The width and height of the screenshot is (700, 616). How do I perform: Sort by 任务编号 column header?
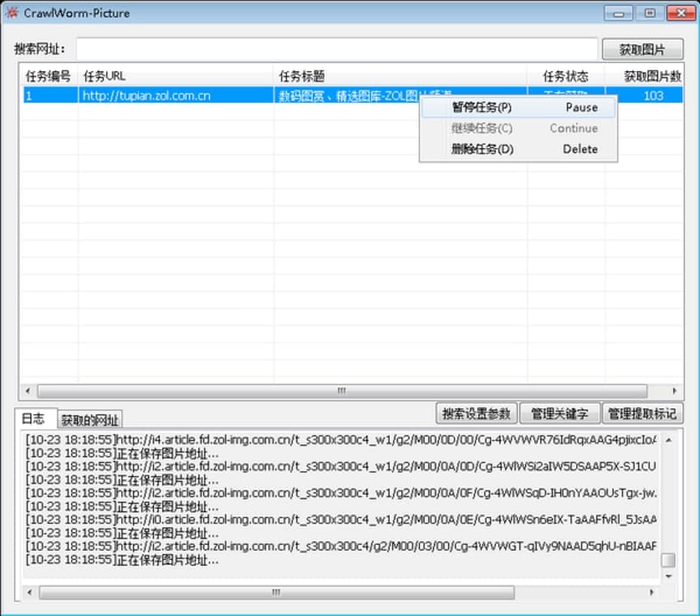click(x=49, y=76)
